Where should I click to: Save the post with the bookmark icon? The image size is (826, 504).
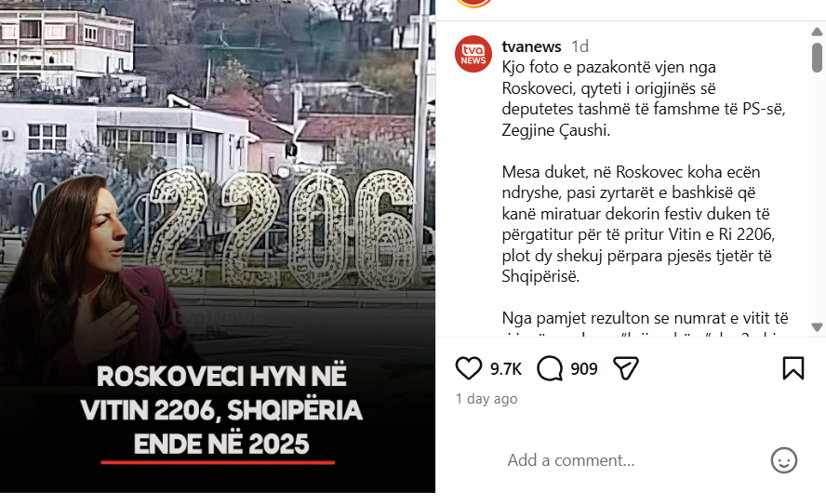793,368
